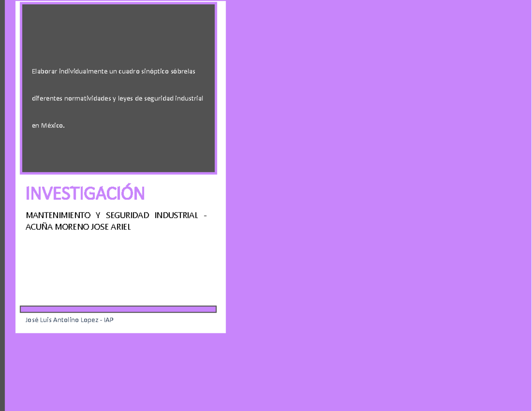The width and height of the screenshot is (532, 411).
Task: Click the purple horizontal bar above the author
Action: tap(118, 309)
